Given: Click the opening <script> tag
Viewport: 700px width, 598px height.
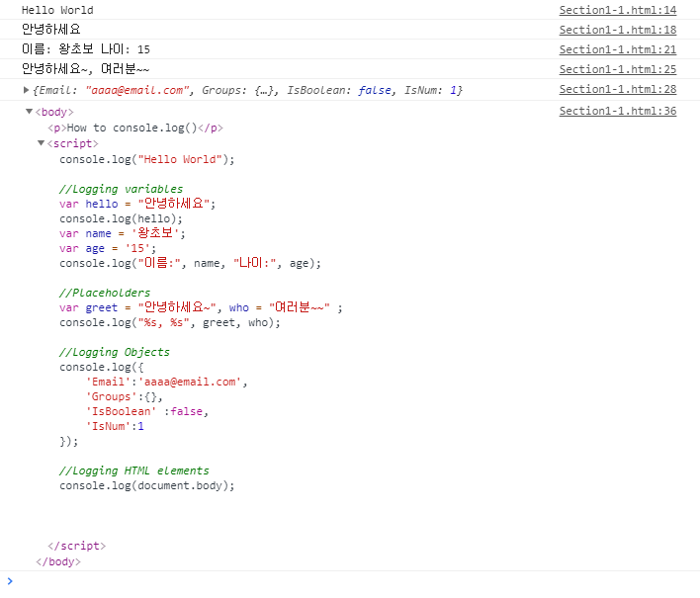Looking at the screenshot, I should (73, 143).
